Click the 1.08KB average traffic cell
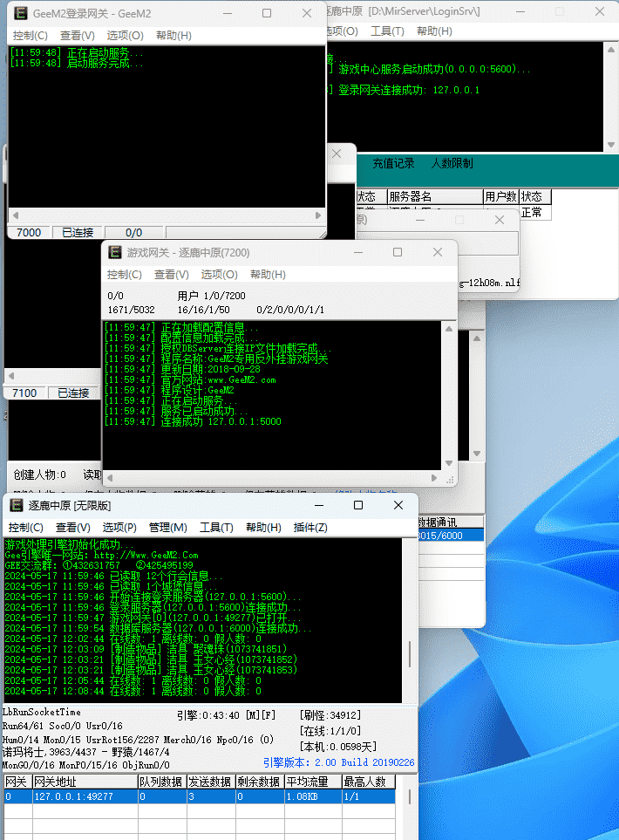 point(313,796)
